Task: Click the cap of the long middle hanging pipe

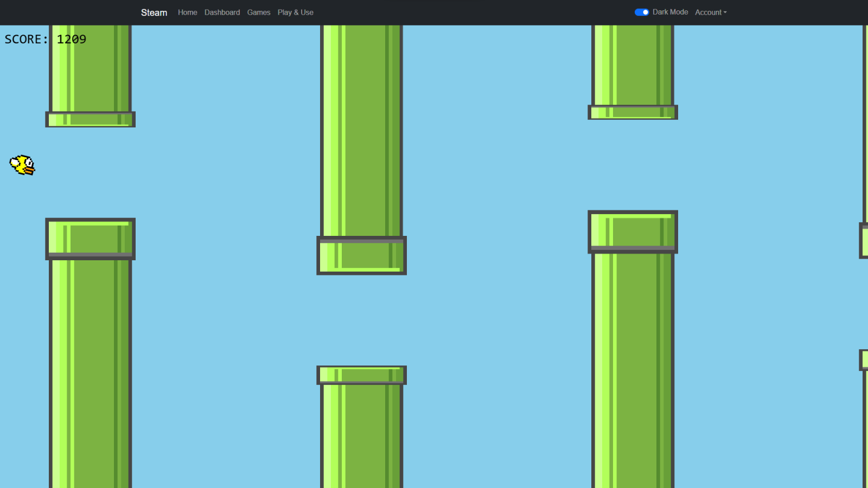Action: (361, 255)
